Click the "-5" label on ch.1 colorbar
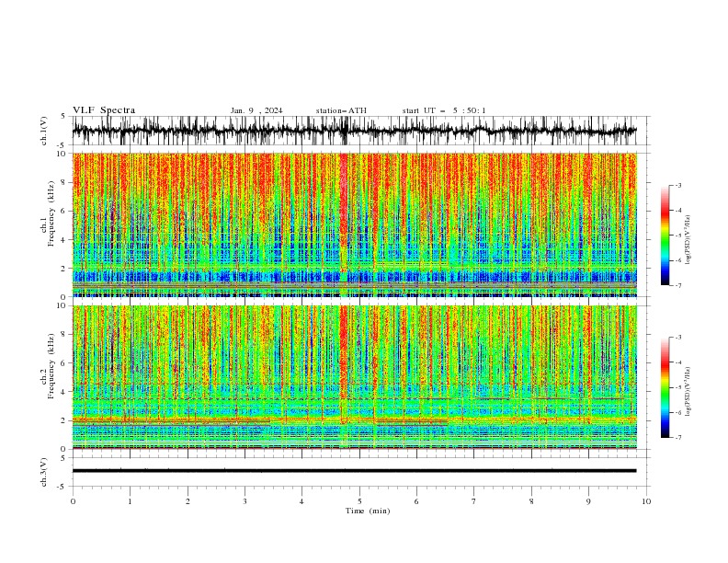 click(x=678, y=236)
